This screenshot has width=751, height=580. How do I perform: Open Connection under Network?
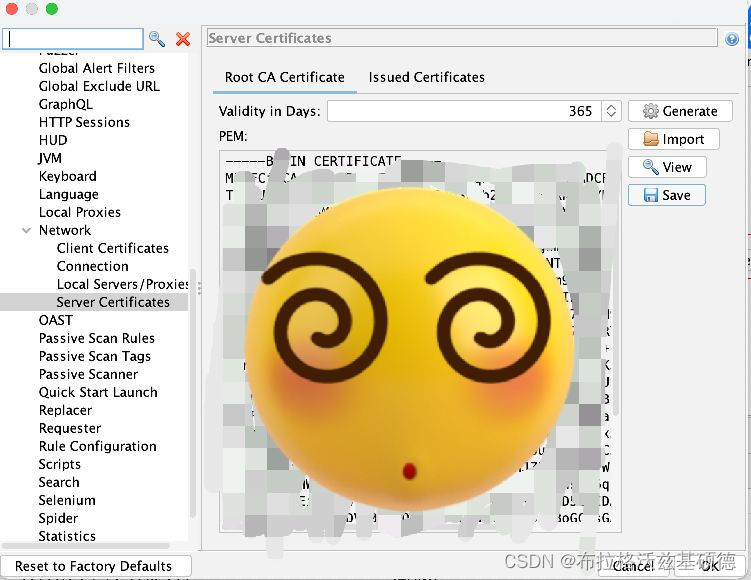[x=92, y=266]
